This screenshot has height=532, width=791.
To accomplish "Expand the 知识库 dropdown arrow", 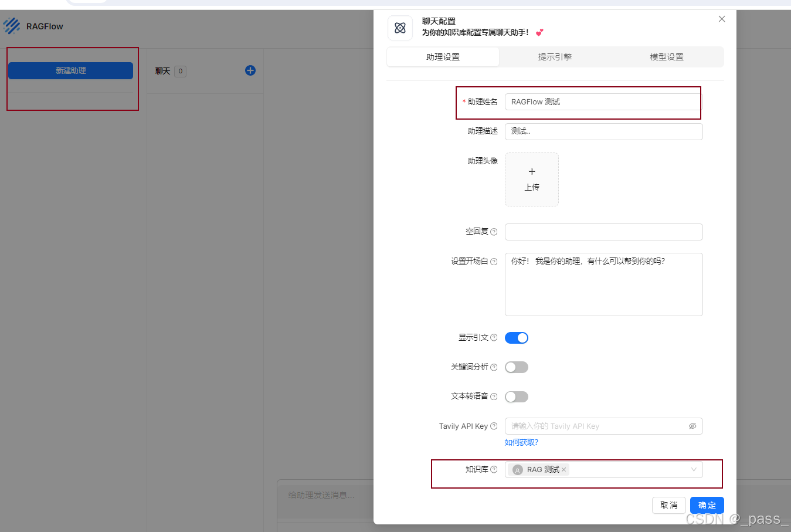I will [694, 469].
